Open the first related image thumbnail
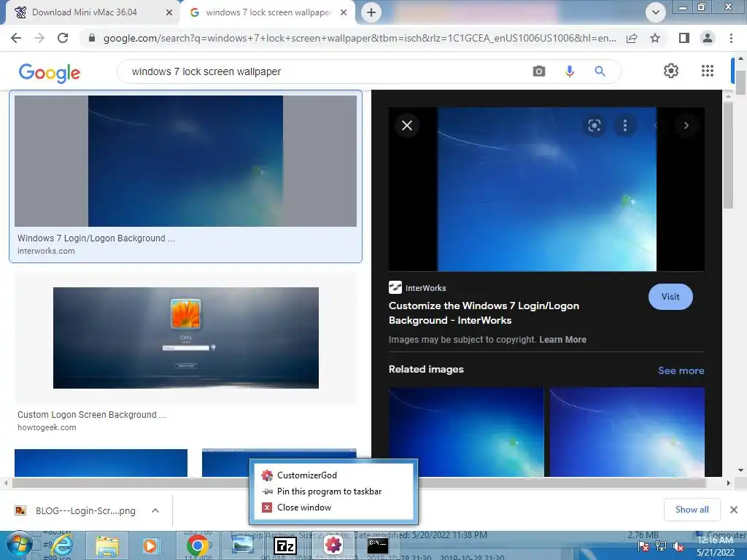This screenshot has width=747, height=560. coord(466,432)
